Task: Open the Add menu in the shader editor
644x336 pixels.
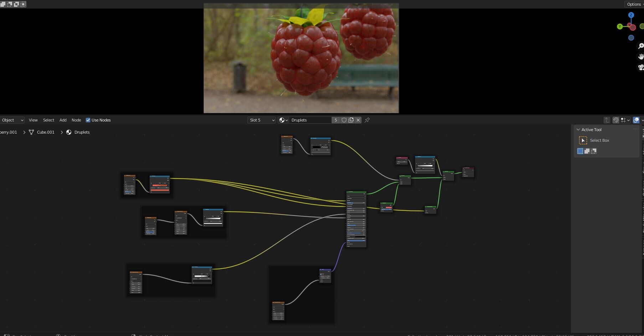Action: coord(63,120)
